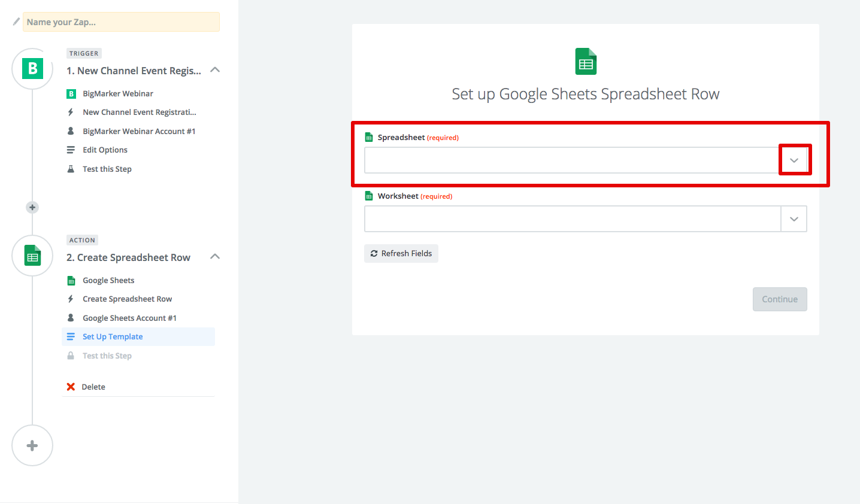Click inside the Worksheet input field
Viewport: 860px width, 504px height.
click(x=573, y=218)
